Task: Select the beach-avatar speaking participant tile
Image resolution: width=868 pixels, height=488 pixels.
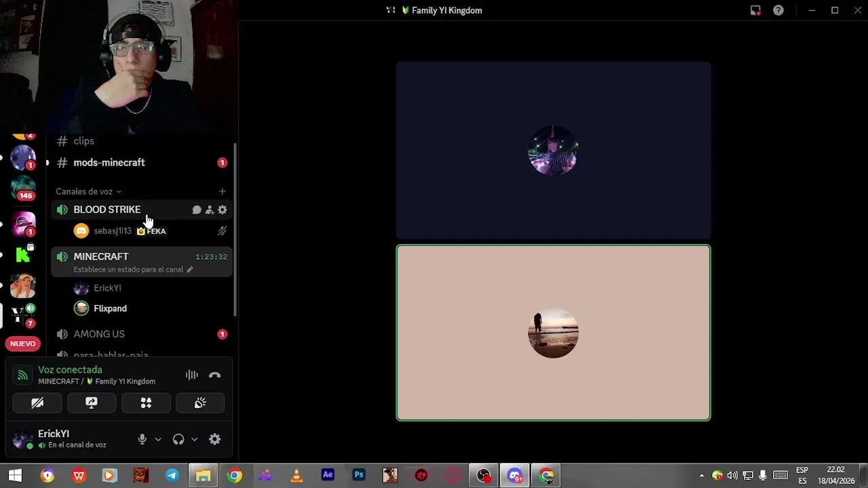Action: click(553, 333)
